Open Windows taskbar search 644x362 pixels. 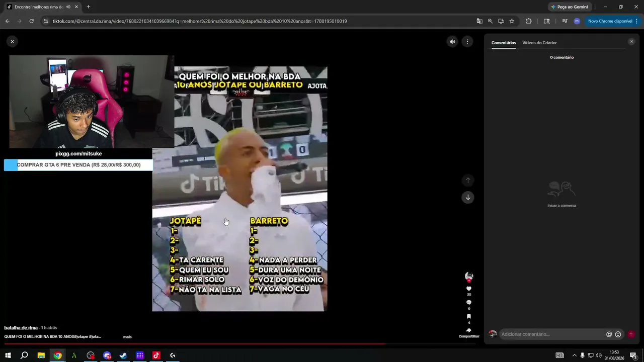pyautogui.click(x=24, y=355)
